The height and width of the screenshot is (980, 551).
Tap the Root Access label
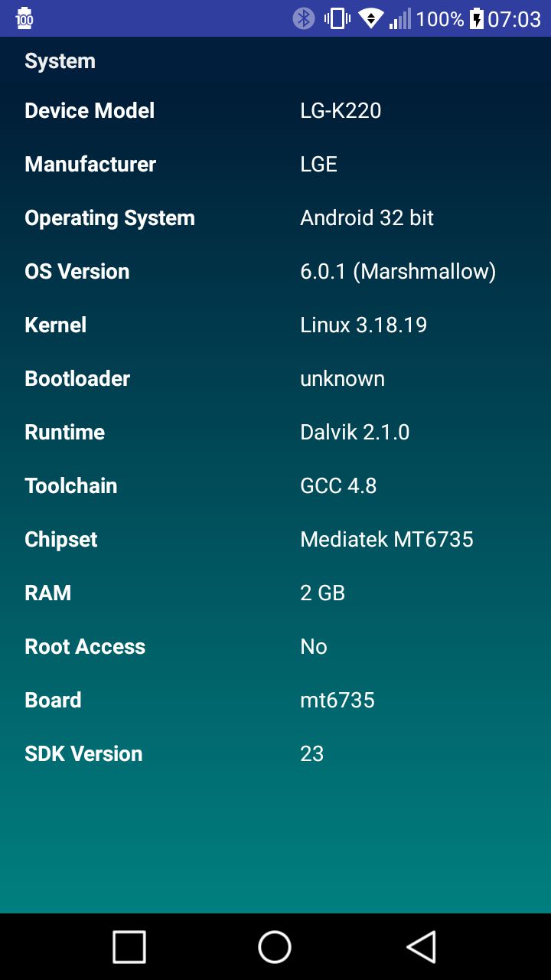pos(85,646)
